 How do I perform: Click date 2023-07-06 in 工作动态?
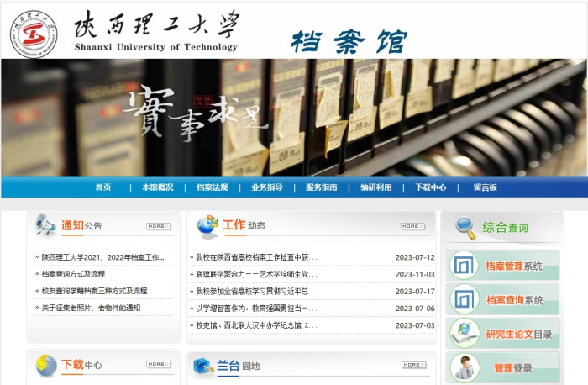pyautogui.click(x=415, y=308)
